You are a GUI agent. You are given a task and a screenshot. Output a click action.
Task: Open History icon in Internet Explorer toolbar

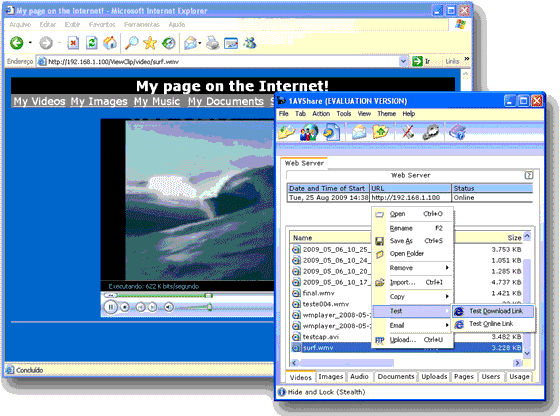click(x=169, y=43)
